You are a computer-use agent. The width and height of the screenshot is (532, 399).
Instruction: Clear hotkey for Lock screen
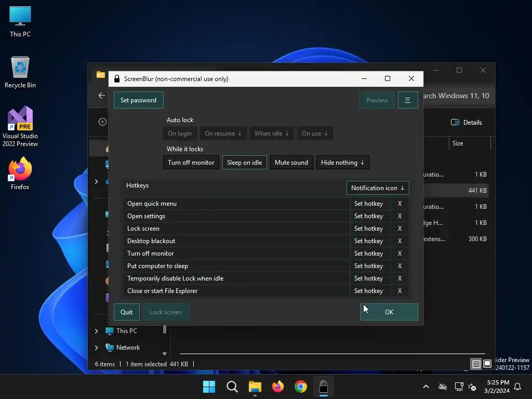(x=400, y=229)
